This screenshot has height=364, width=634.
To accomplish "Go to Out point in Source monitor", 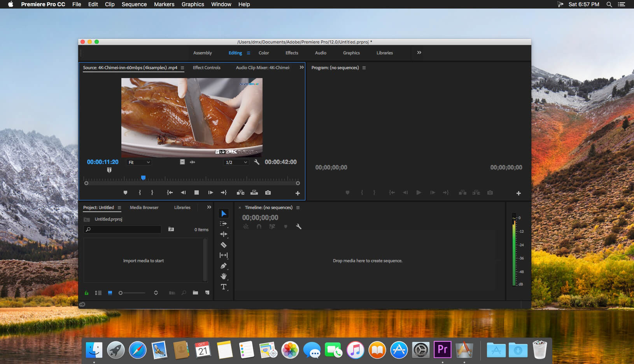I will click(x=224, y=193).
